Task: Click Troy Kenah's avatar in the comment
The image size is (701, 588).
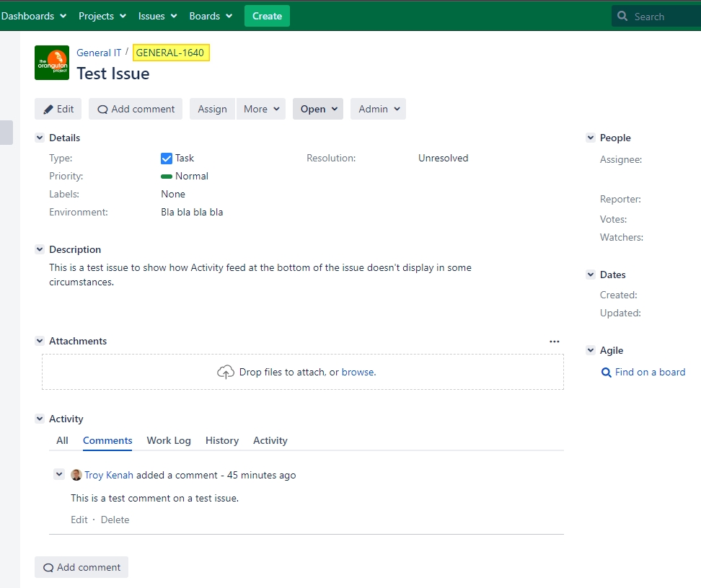Action: point(76,475)
